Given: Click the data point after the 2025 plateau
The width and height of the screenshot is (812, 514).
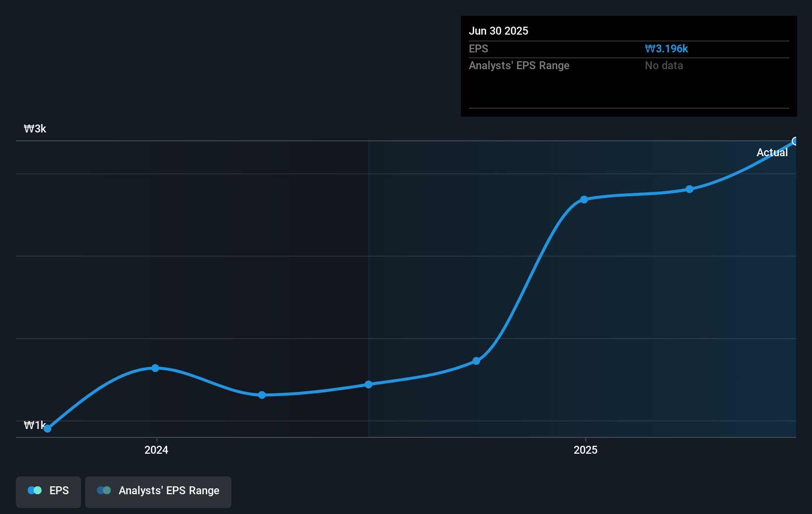Looking at the screenshot, I should tap(690, 189).
